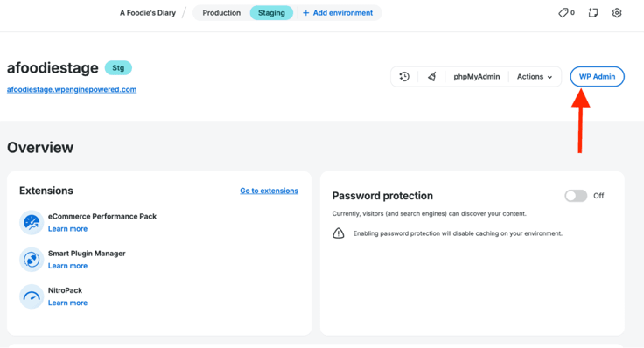Open afoodiestage.wpenginepowered.com link
This screenshot has height=348, width=644.
tap(72, 89)
